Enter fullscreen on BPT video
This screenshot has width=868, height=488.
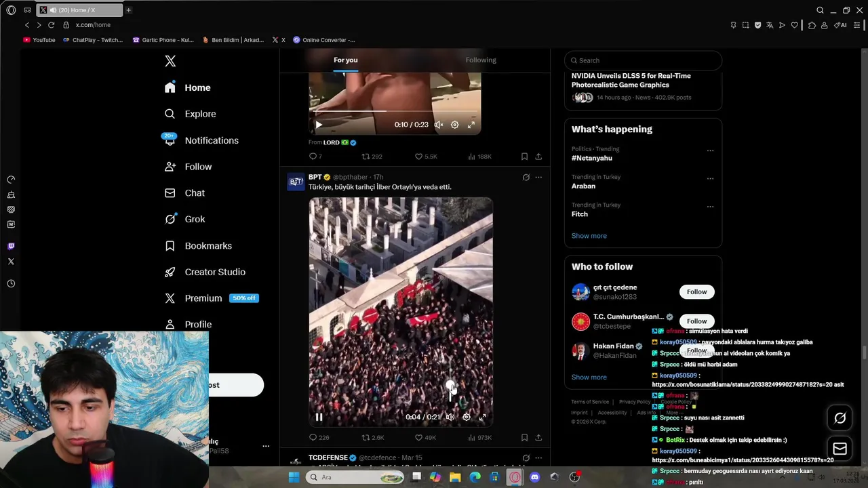coord(483,417)
